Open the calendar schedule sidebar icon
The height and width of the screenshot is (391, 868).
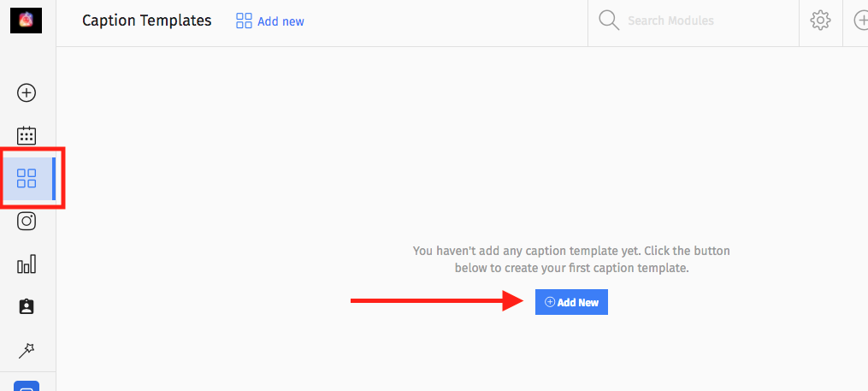coord(27,136)
